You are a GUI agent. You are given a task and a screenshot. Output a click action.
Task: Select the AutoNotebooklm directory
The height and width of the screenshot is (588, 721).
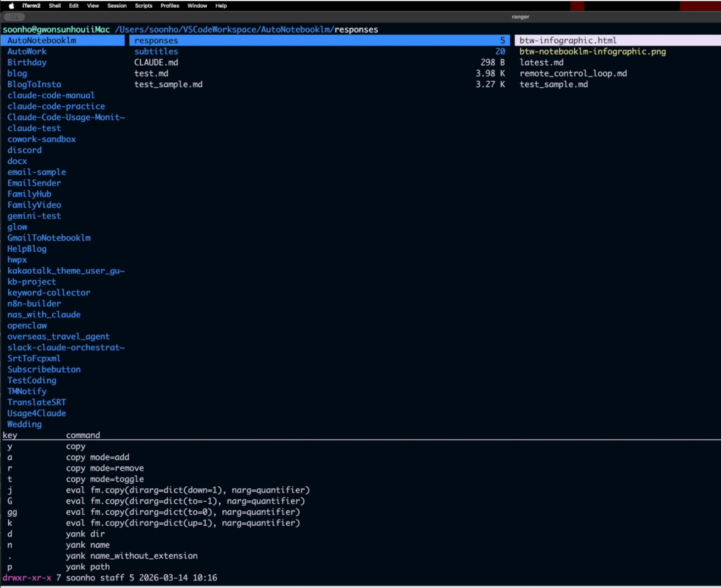(x=63, y=40)
